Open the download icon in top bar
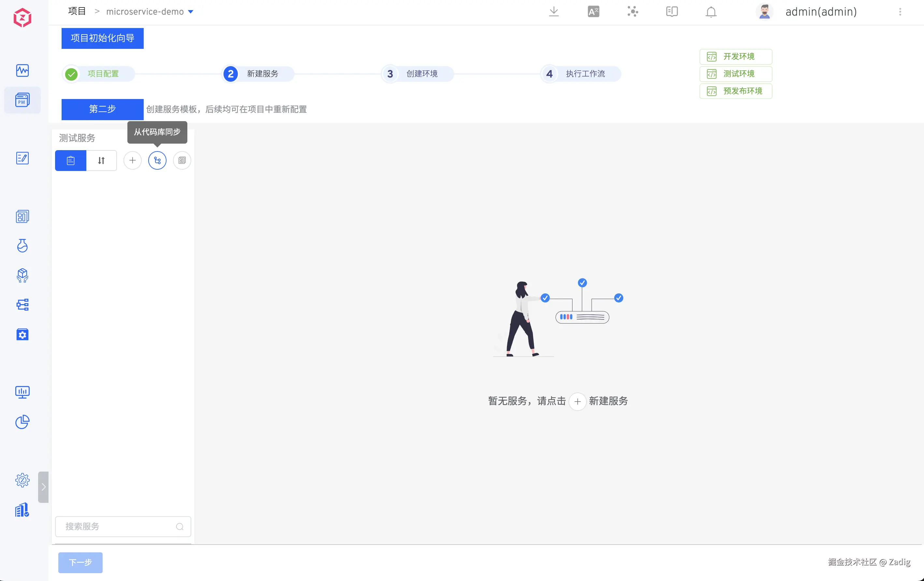 point(553,11)
